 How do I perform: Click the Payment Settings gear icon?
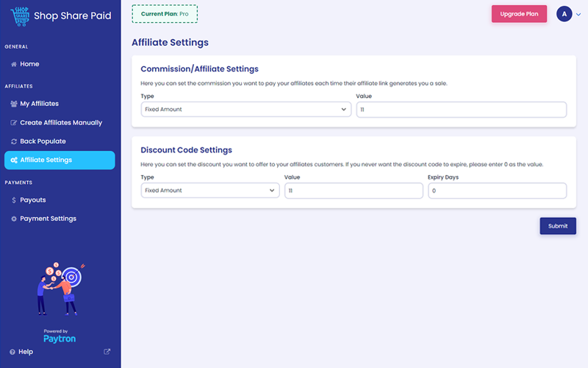14,219
